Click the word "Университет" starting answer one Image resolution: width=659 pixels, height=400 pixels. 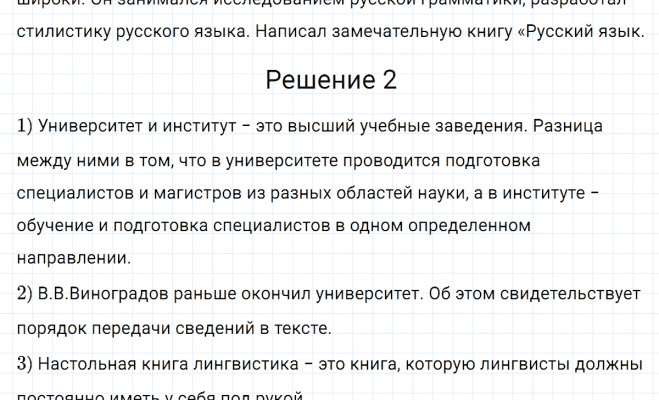tap(90, 127)
